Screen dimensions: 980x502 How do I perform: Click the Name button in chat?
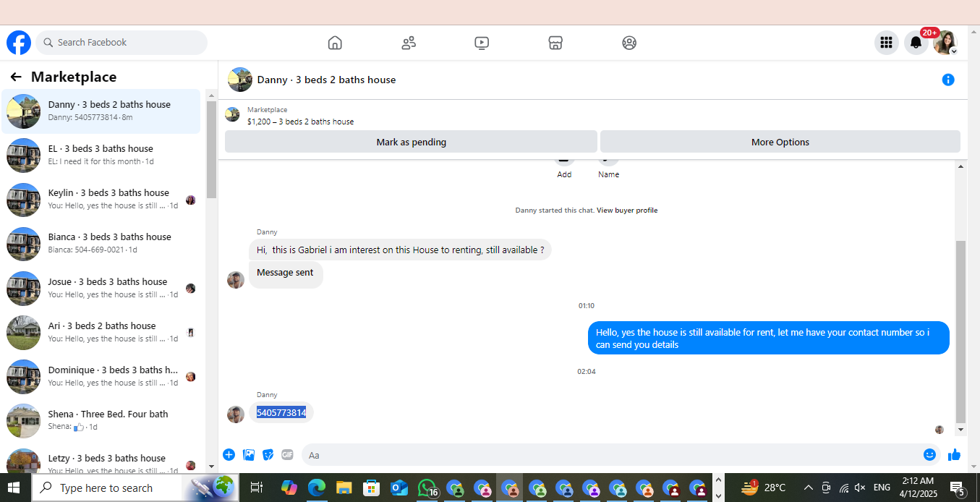[608, 174]
